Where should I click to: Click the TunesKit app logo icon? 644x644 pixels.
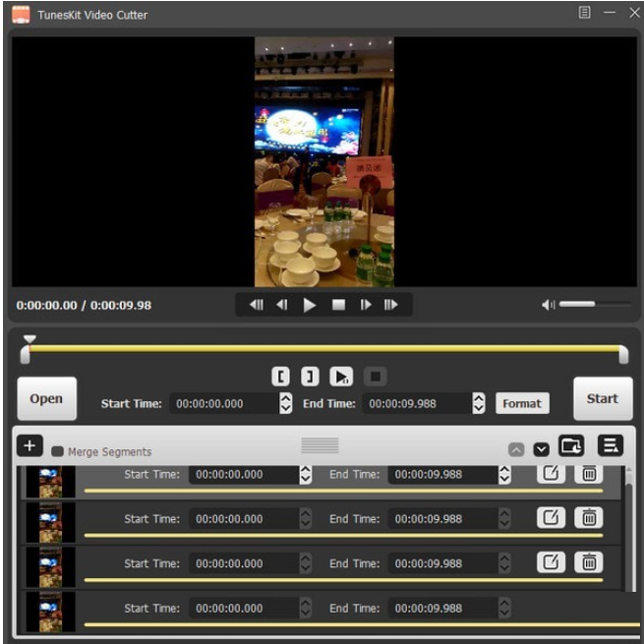click(x=21, y=15)
